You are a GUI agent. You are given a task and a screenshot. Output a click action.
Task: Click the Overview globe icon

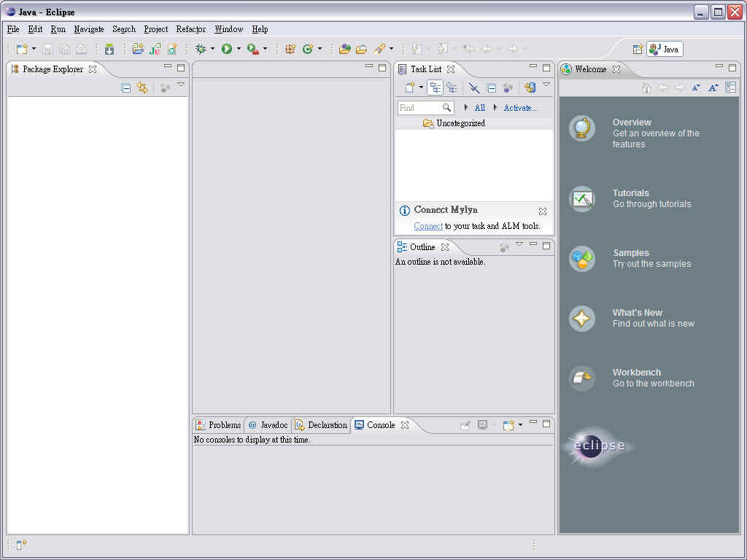pyautogui.click(x=582, y=128)
